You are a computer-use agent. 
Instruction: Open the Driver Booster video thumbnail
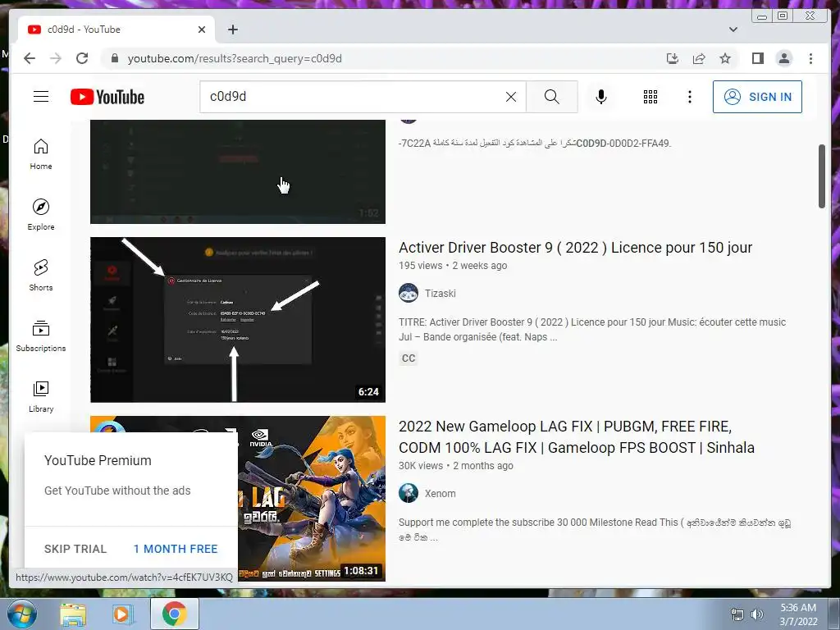coord(238,319)
